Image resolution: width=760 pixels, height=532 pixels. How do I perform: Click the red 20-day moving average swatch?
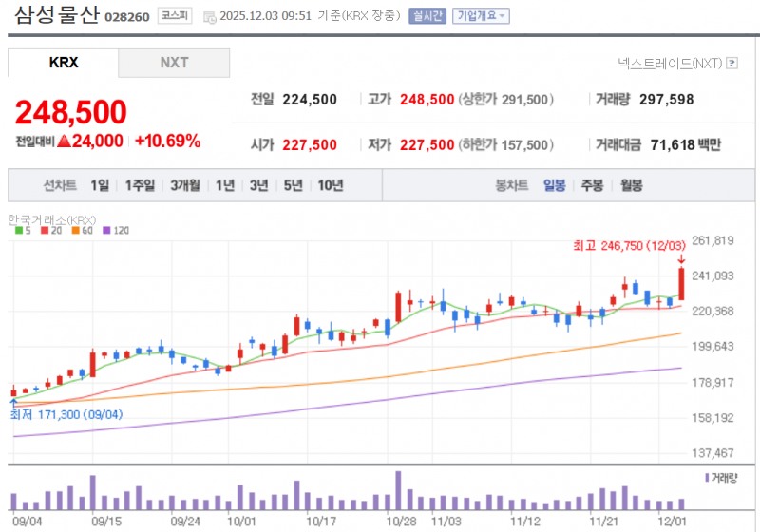pos(45,231)
